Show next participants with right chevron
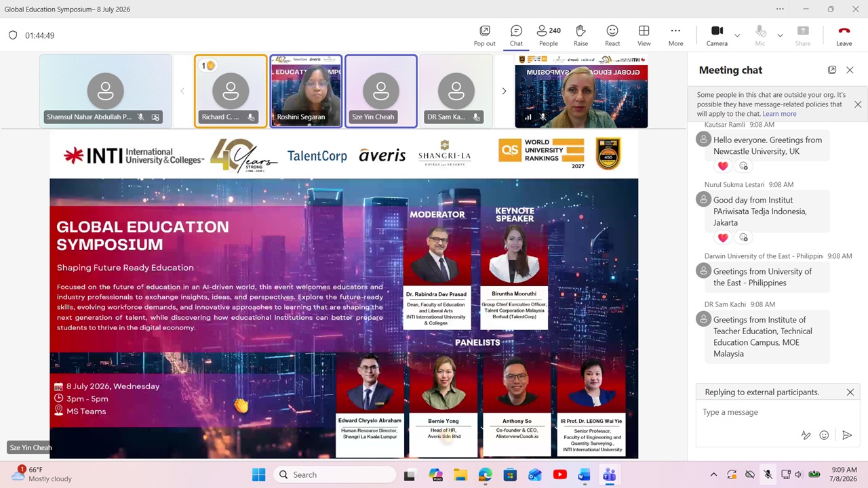This screenshot has width=868, height=488. point(504,91)
